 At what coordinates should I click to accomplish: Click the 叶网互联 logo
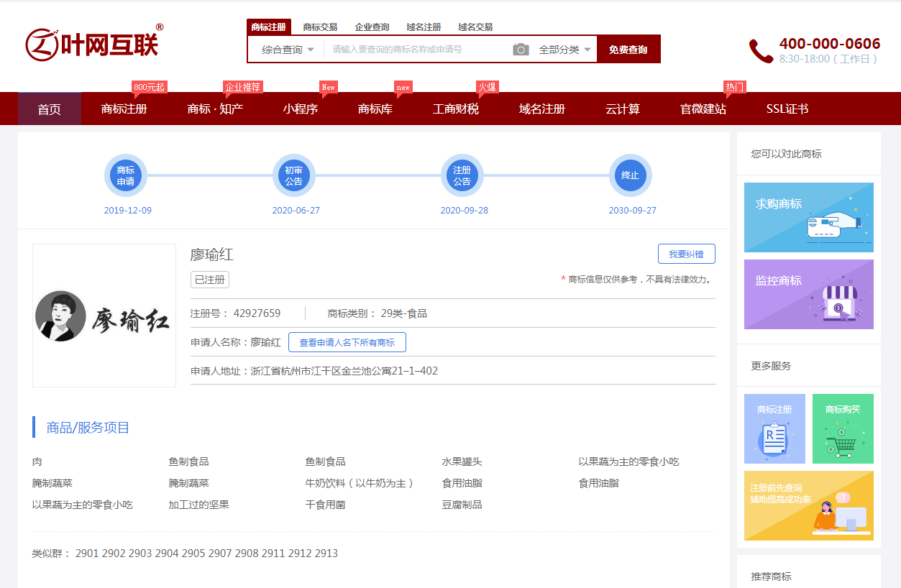coord(93,44)
